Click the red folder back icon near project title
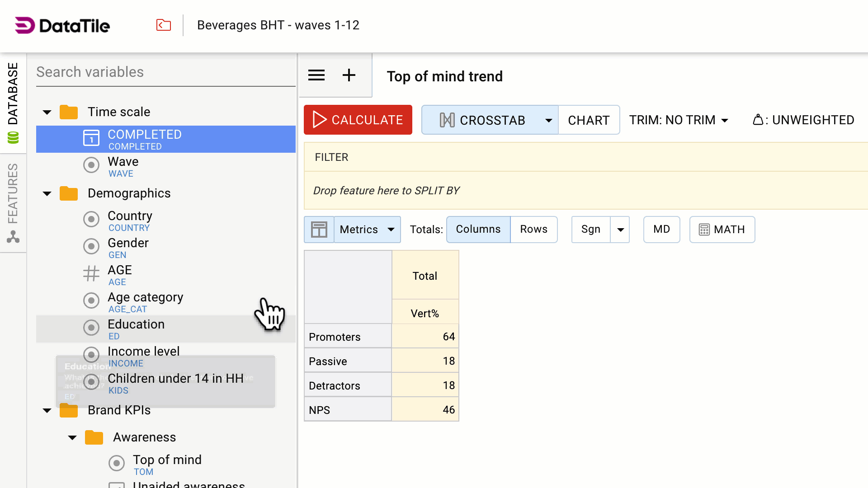 163,25
